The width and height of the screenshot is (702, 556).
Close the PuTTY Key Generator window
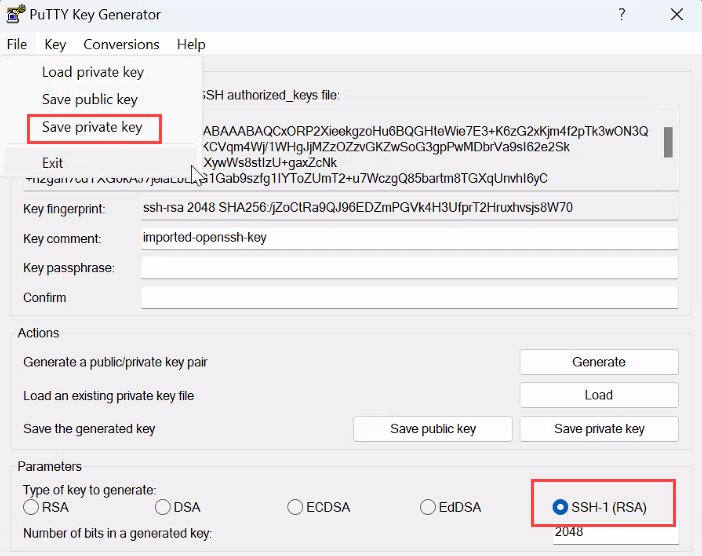[676, 15]
